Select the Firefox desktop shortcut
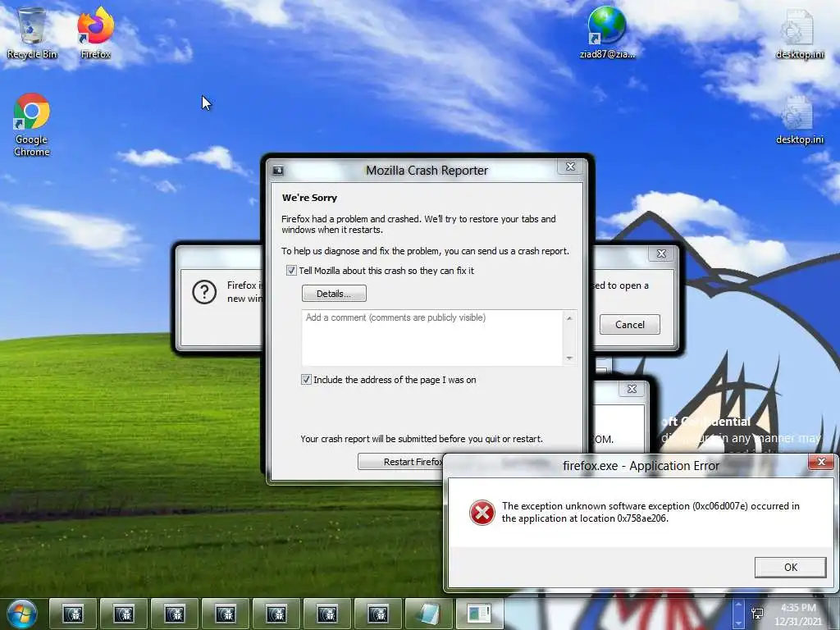This screenshot has width=840, height=630. pos(95,33)
